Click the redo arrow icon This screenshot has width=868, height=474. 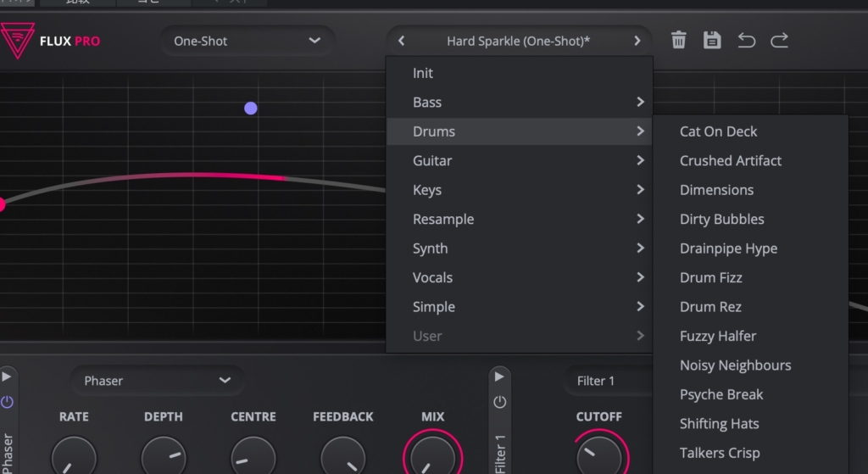click(779, 40)
